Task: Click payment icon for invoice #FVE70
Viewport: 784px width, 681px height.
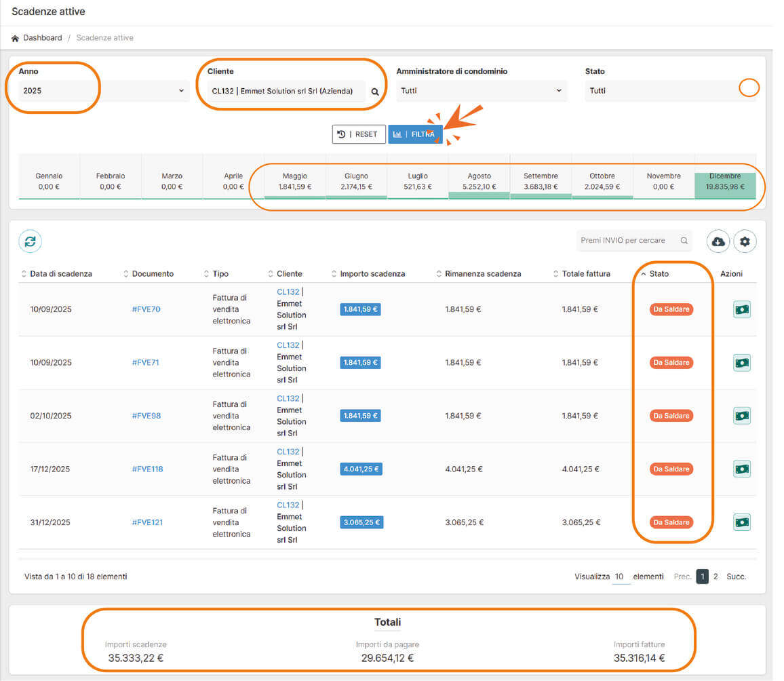Action: (x=742, y=309)
